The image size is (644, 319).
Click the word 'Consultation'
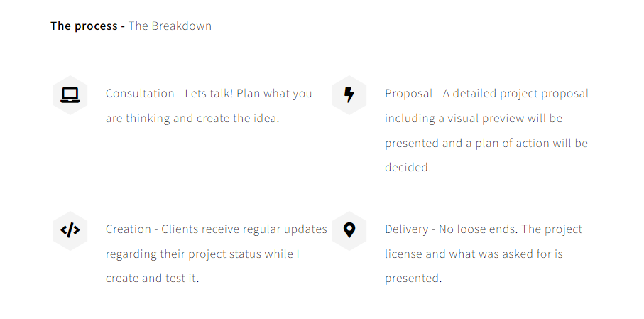(140, 93)
